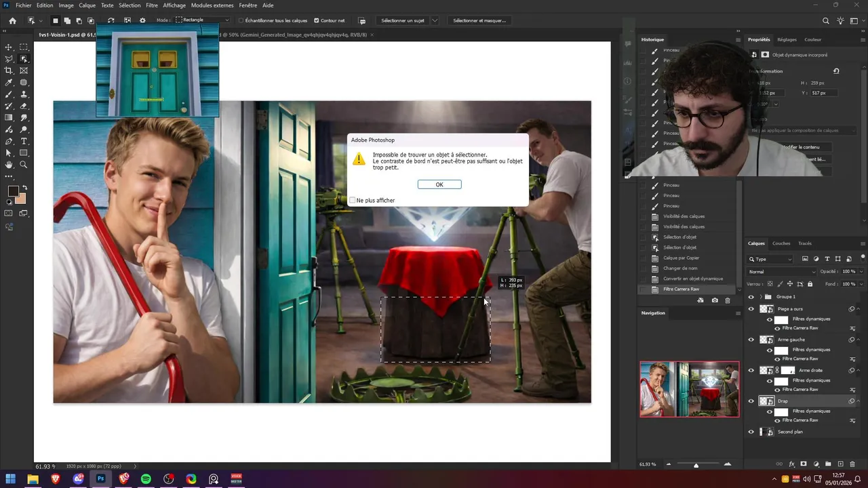This screenshot has height=488, width=868.
Task: Click the Home icon in options bar
Action: click(x=12, y=20)
